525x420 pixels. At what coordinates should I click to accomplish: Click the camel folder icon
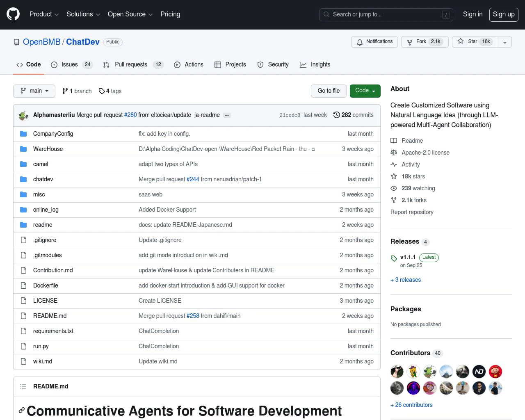(x=23, y=164)
